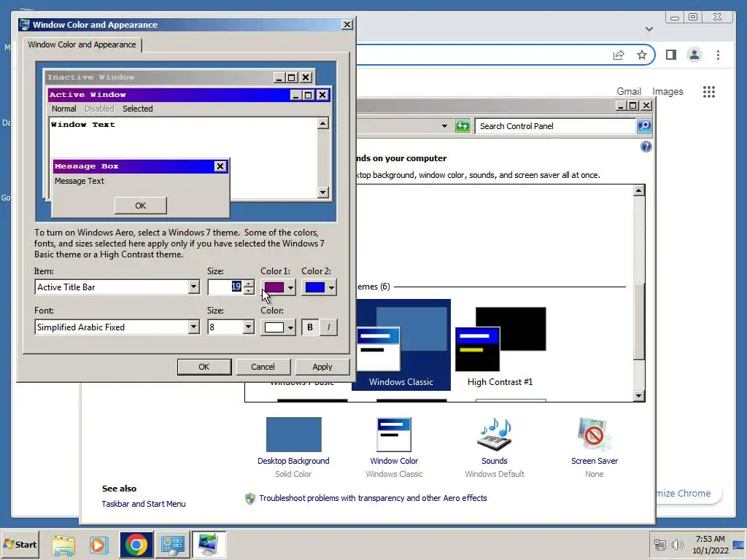Click preview window scrollbar down arrow

click(323, 192)
